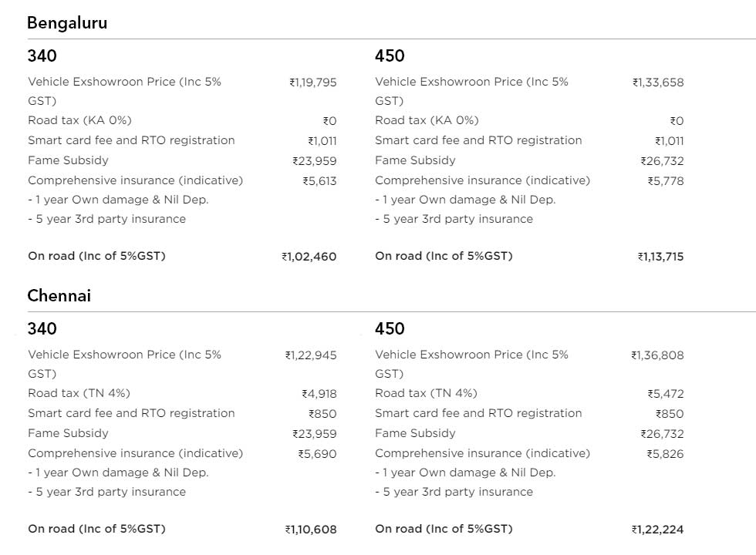Select the 340 model heading under Chennai
Screen dimensions: 756x555
click(x=42, y=328)
